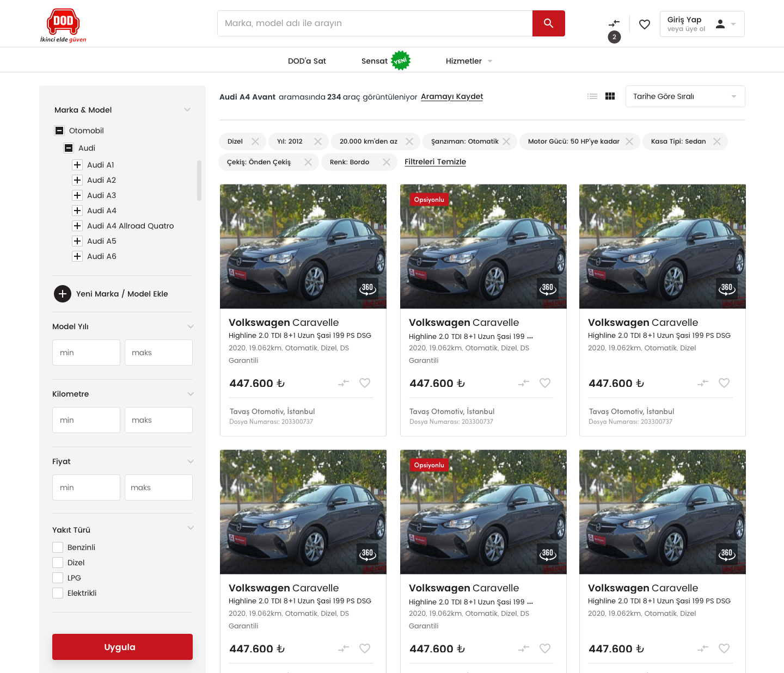784x673 pixels.
Task: Open the compare icon in the header
Action: (614, 24)
